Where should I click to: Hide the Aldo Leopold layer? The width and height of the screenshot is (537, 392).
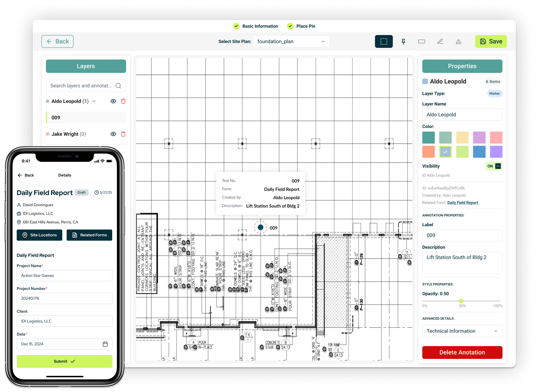pyautogui.click(x=113, y=101)
